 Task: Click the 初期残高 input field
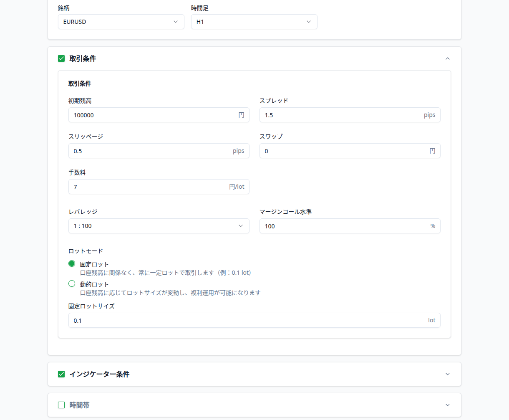pyautogui.click(x=152, y=115)
